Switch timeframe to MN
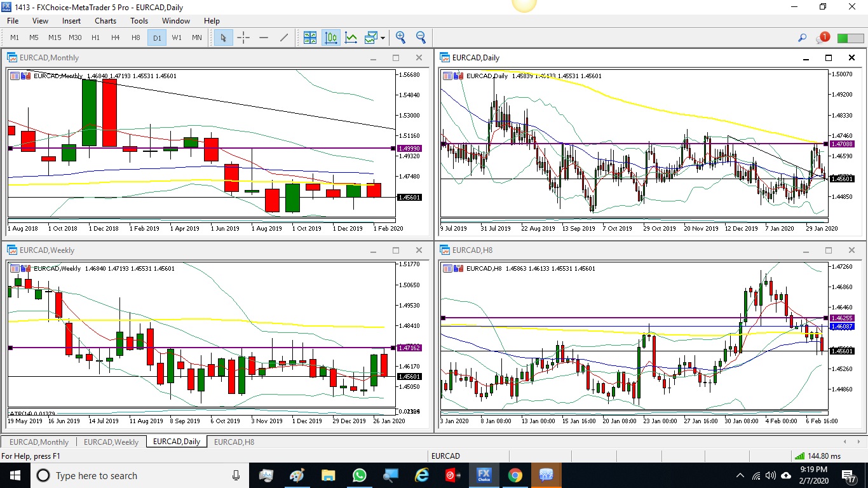 (197, 37)
